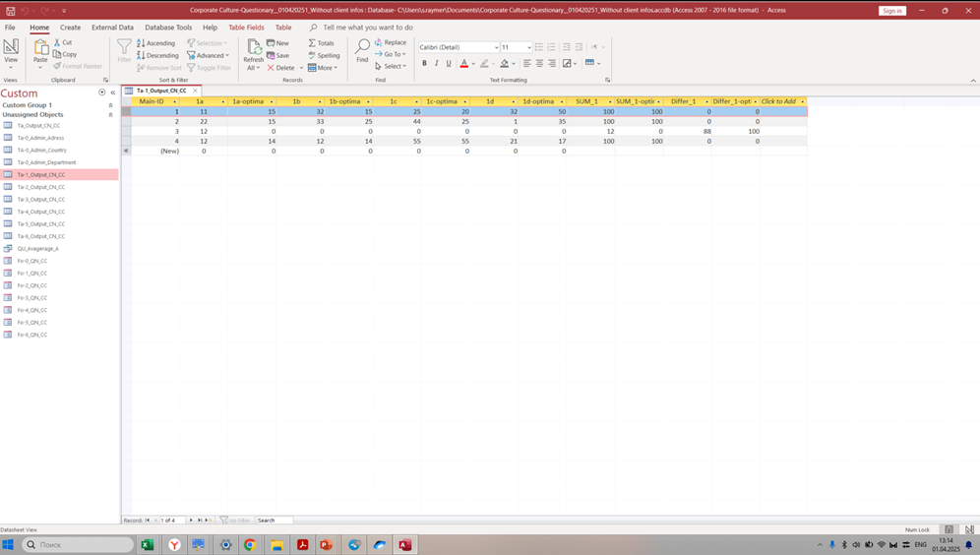Open the navigation pane category menu

click(x=102, y=92)
